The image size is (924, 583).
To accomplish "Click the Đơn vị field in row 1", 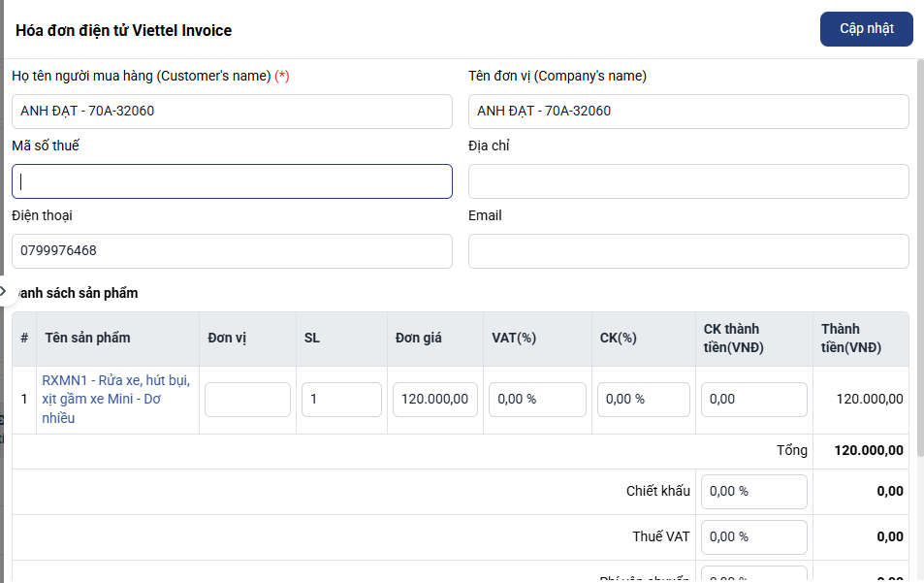I will click(247, 400).
